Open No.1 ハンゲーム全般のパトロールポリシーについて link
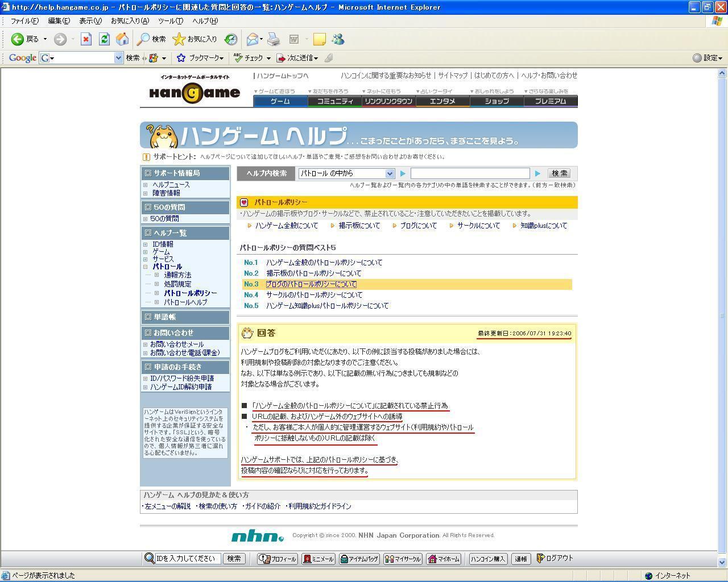 [324, 263]
